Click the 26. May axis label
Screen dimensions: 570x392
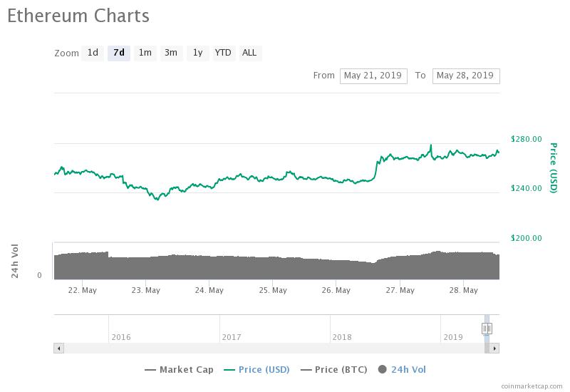coord(336,290)
